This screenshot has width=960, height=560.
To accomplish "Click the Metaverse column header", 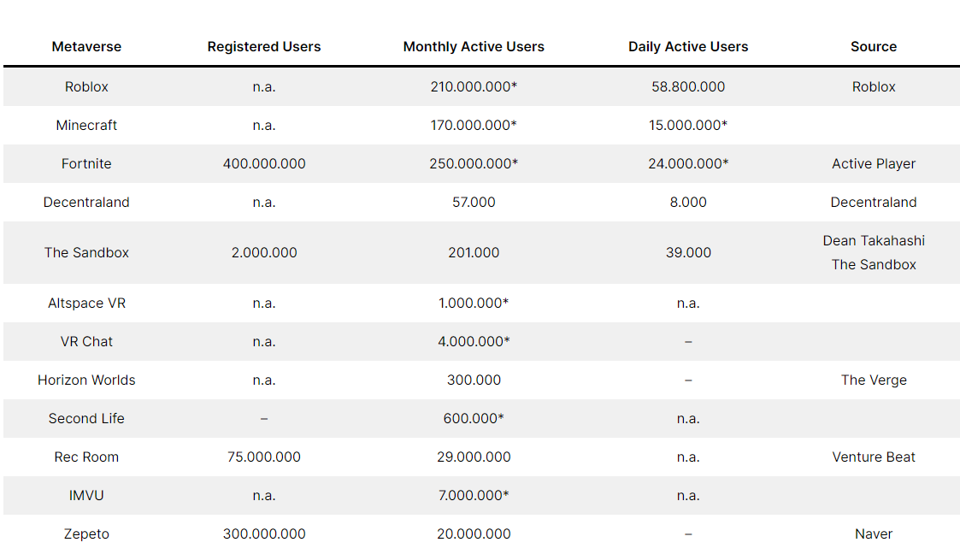I will pyautogui.click(x=86, y=46).
